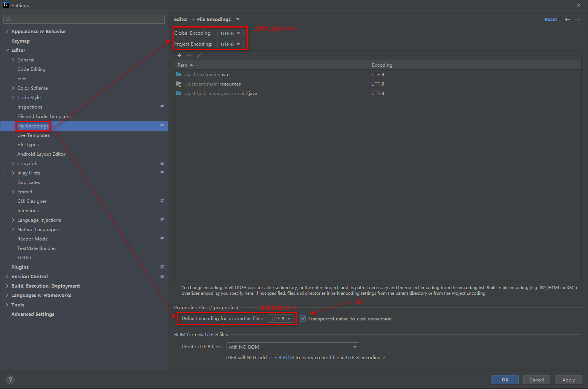588x389 pixels.
Task: Expand the Color Scheme node
Action: pyautogui.click(x=13, y=88)
